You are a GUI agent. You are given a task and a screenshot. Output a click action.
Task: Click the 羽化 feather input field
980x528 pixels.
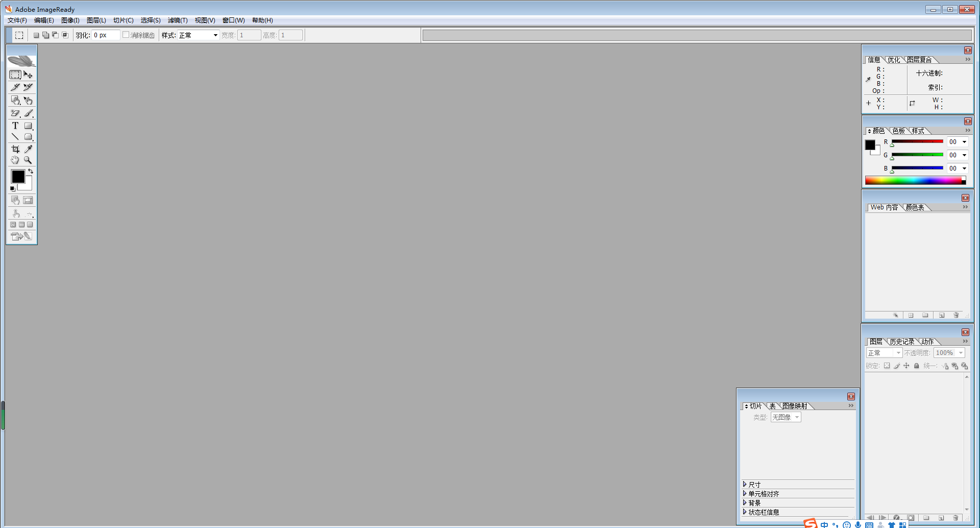pyautogui.click(x=105, y=35)
